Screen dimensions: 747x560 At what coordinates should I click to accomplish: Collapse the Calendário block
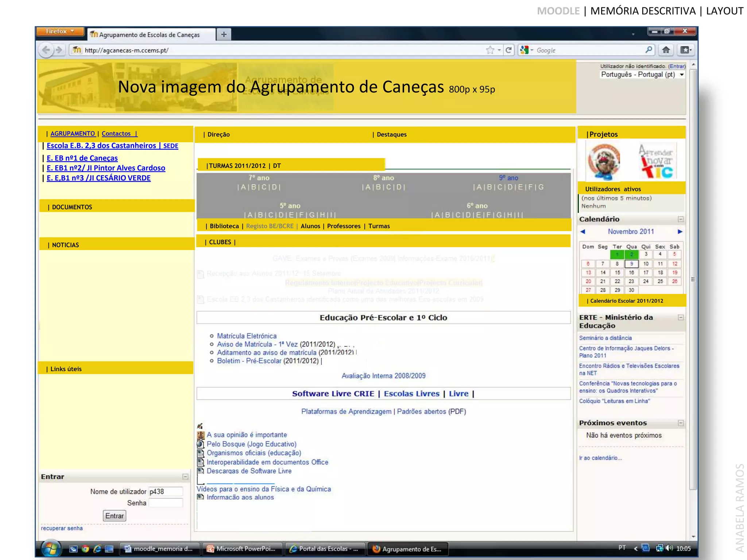[x=681, y=219]
